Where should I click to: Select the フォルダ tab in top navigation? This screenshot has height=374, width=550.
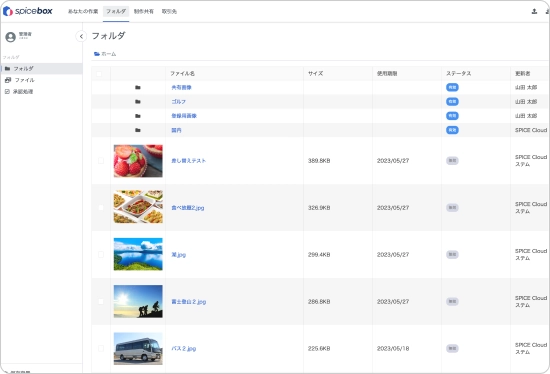(116, 11)
